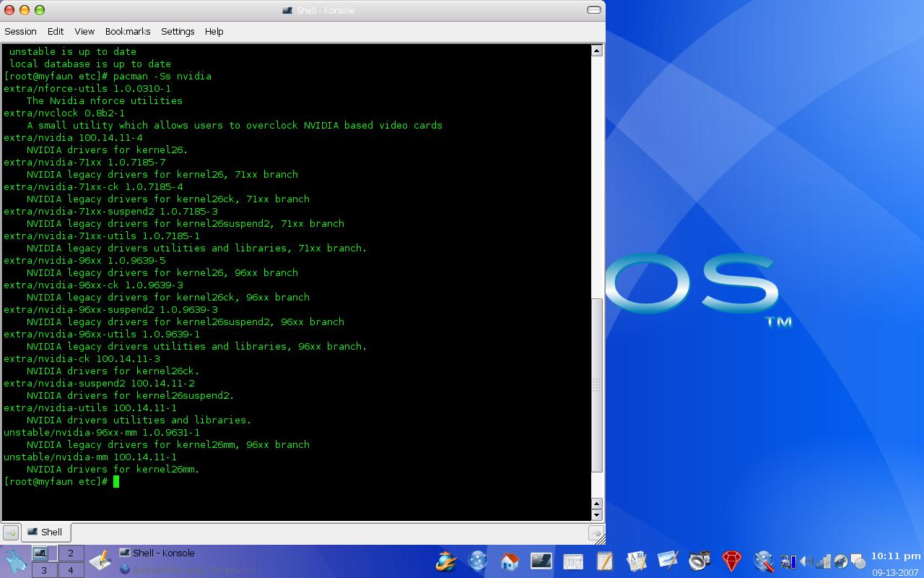Click the 'unstable/nvidia-mm 100.14.11-1' line
This screenshot has height=578, width=924.
(90, 457)
